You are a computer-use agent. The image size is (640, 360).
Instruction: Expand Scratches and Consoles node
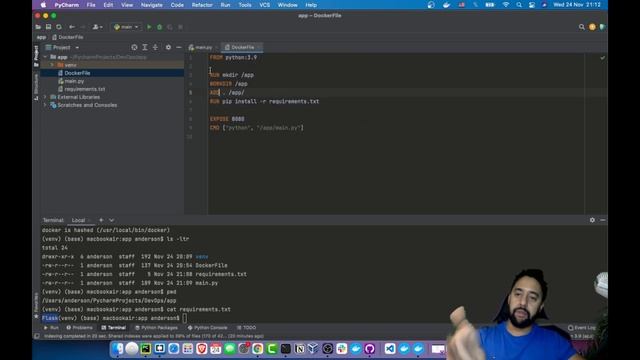click(x=45, y=105)
